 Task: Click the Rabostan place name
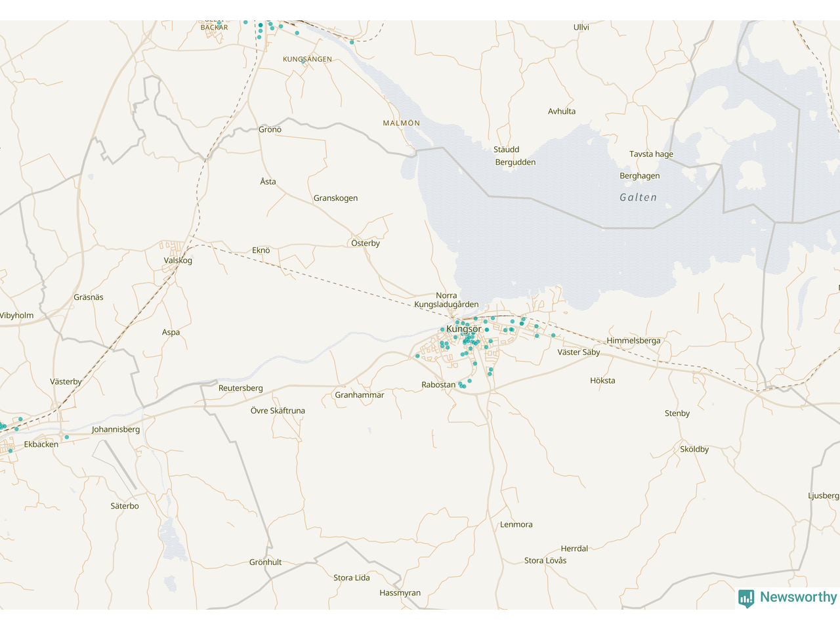click(x=438, y=385)
